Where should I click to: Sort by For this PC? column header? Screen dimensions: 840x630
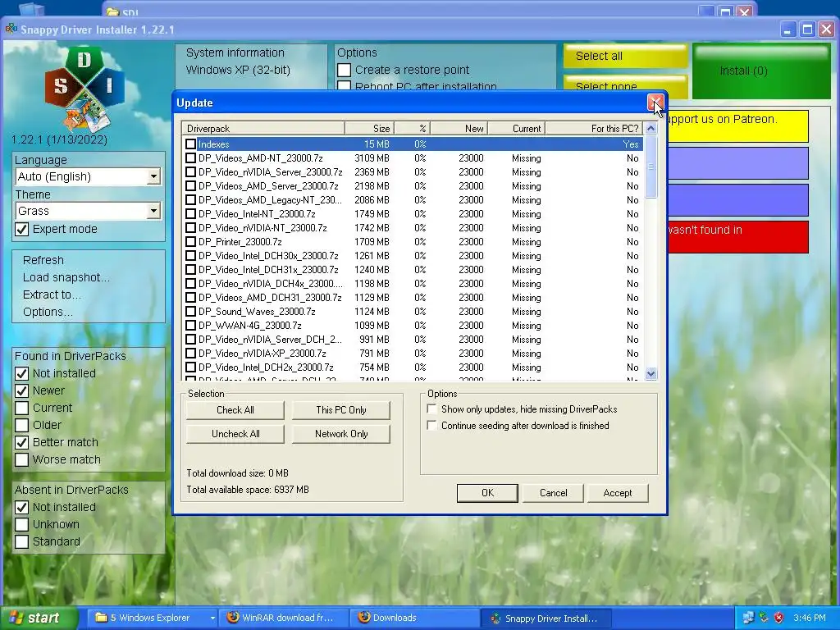pyautogui.click(x=594, y=129)
